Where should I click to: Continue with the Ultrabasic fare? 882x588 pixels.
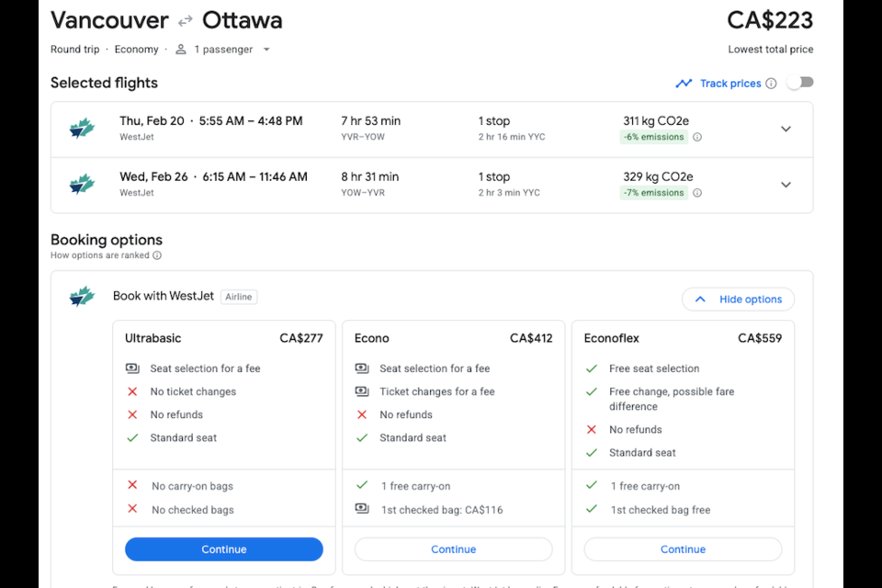pos(224,549)
